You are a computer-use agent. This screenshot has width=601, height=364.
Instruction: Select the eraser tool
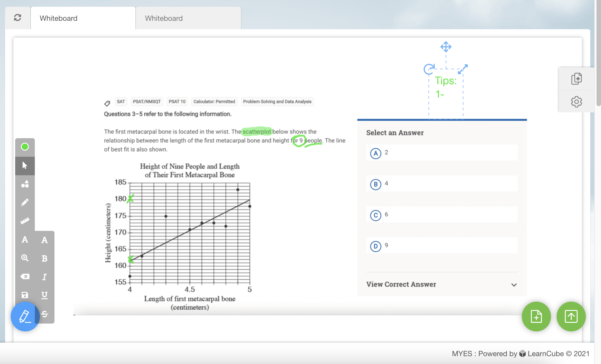pos(25,276)
